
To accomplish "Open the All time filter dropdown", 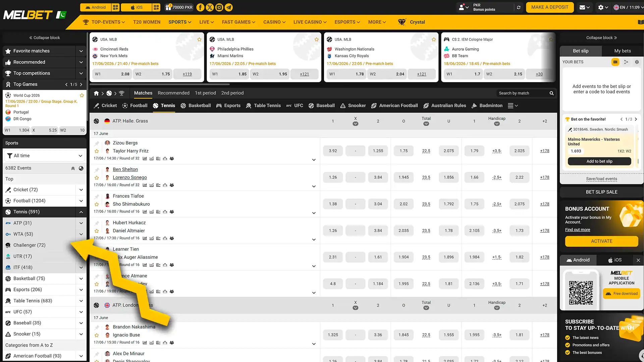I will (44, 156).
